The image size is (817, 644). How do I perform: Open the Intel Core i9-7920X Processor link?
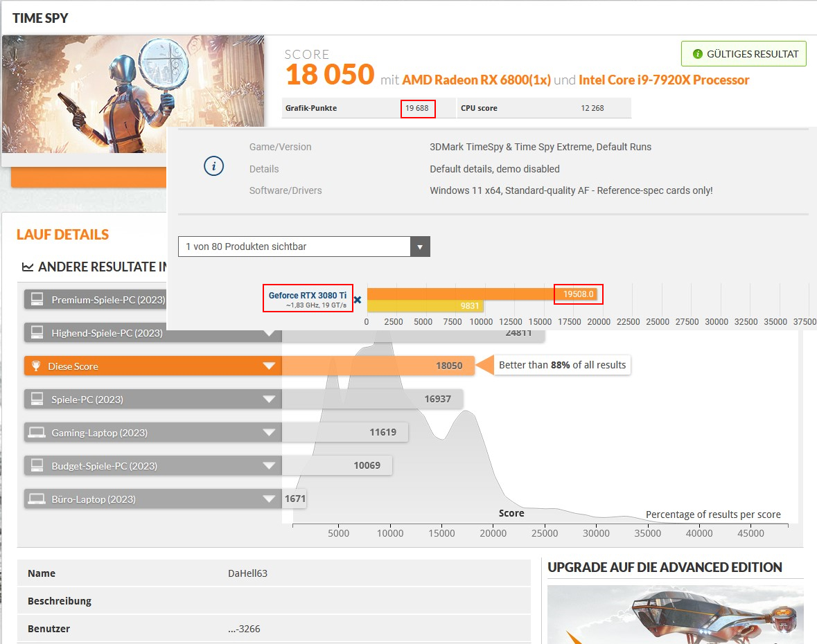tap(664, 80)
